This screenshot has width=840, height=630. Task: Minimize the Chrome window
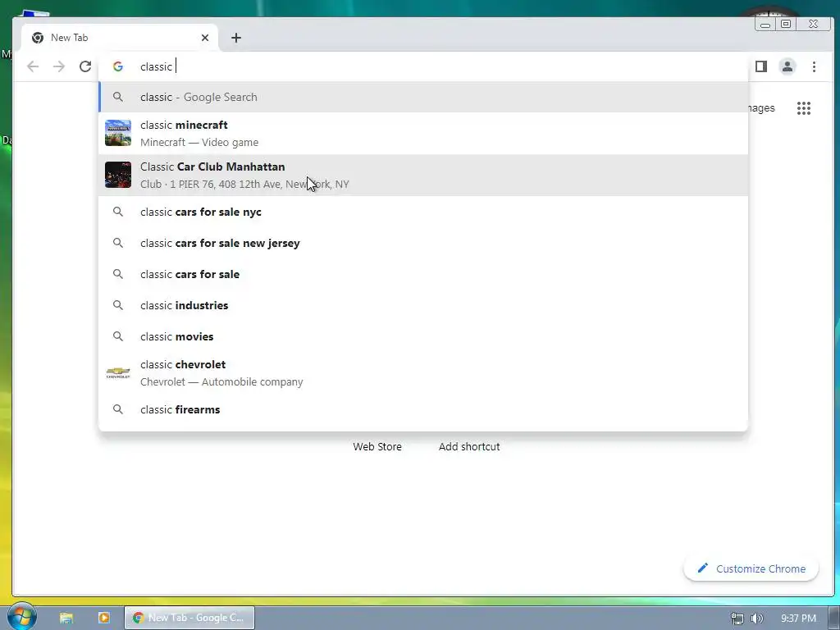[765, 24]
